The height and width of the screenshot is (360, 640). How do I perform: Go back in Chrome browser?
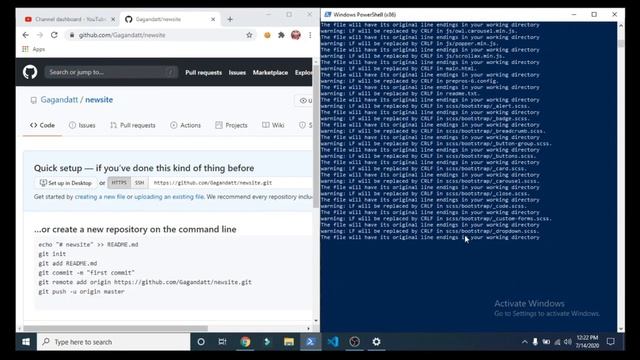[26, 35]
